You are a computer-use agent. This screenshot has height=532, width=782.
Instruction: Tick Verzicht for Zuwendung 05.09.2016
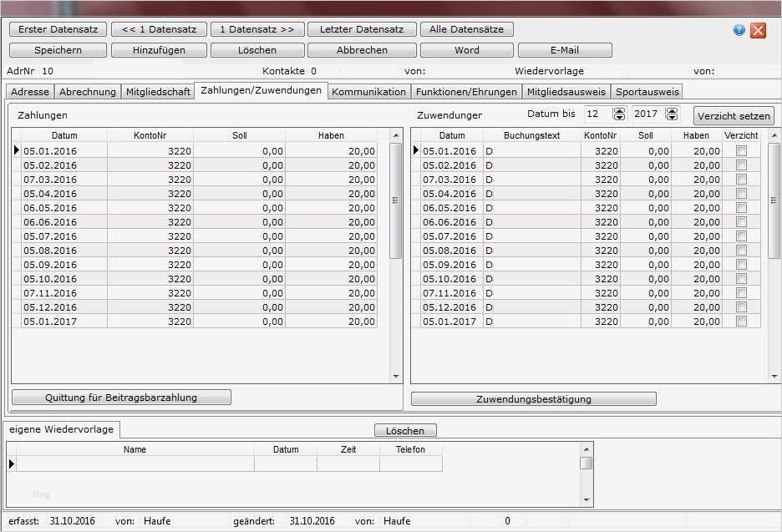pos(742,264)
